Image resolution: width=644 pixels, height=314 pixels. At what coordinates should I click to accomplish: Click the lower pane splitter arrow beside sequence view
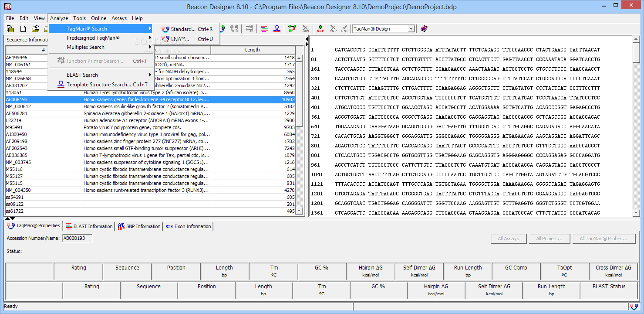click(307, 44)
